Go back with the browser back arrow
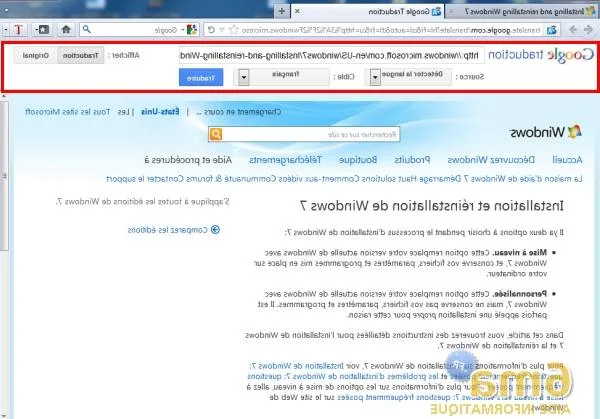The width and height of the screenshot is (600, 419). point(588,29)
